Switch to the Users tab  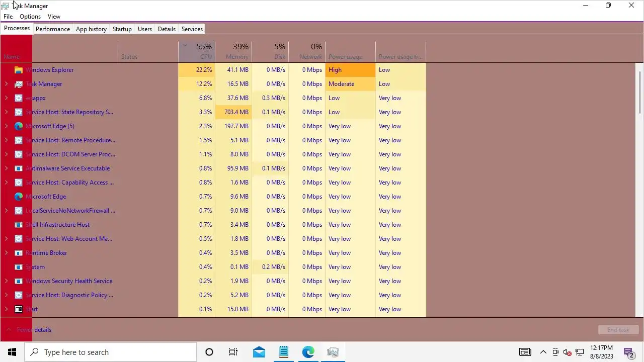pyautogui.click(x=145, y=29)
